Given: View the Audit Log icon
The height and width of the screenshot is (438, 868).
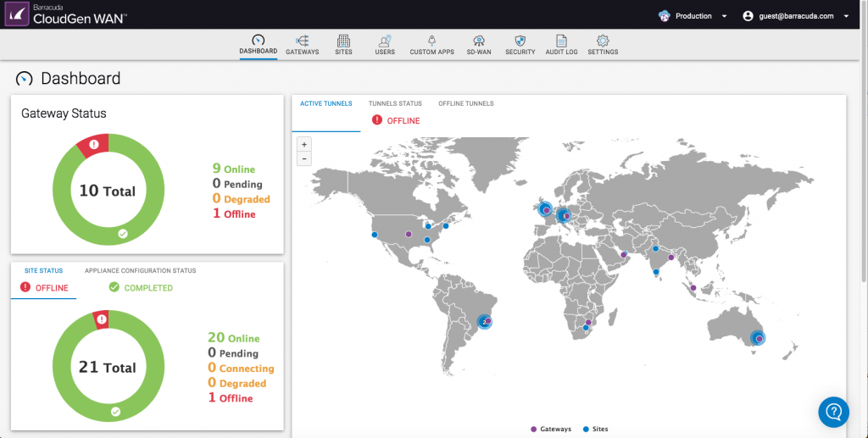Looking at the screenshot, I should pos(561,41).
